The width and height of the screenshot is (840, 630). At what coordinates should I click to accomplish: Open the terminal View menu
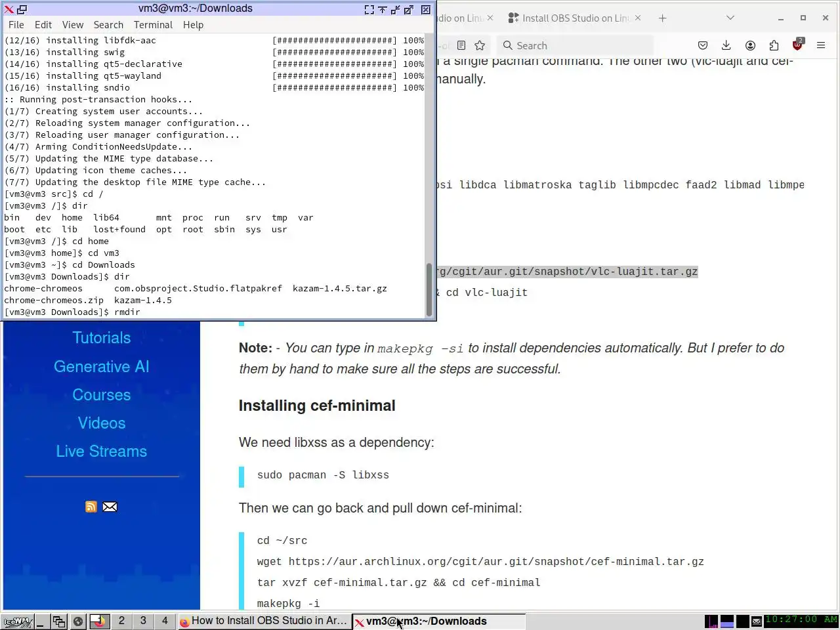point(73,25)
